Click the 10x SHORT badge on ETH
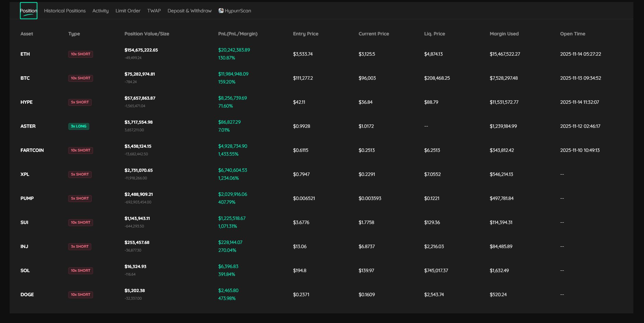 coord(81,54)
